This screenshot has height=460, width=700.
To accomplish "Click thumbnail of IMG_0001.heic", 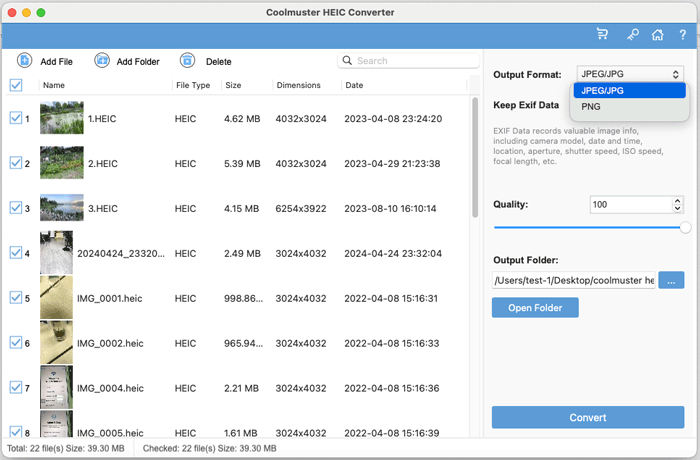I will point(56,297).
